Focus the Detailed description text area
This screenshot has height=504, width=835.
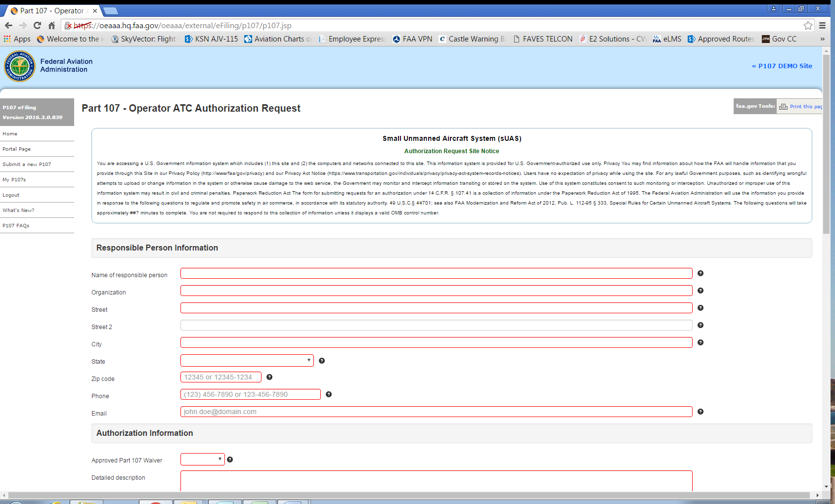coord(437,481)
